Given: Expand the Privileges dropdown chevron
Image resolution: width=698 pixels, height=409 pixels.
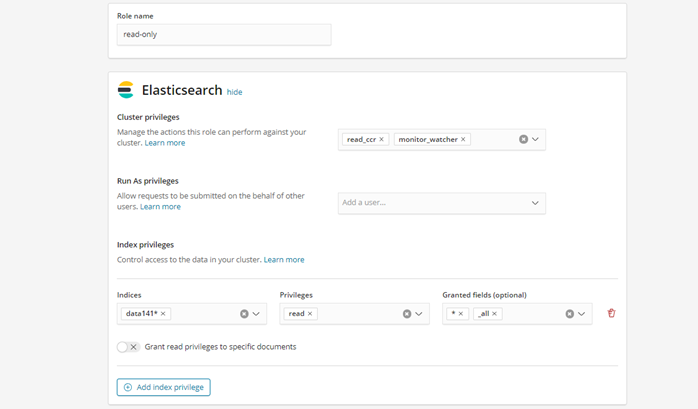Looking at the screenshot, I should pos(418,314).
